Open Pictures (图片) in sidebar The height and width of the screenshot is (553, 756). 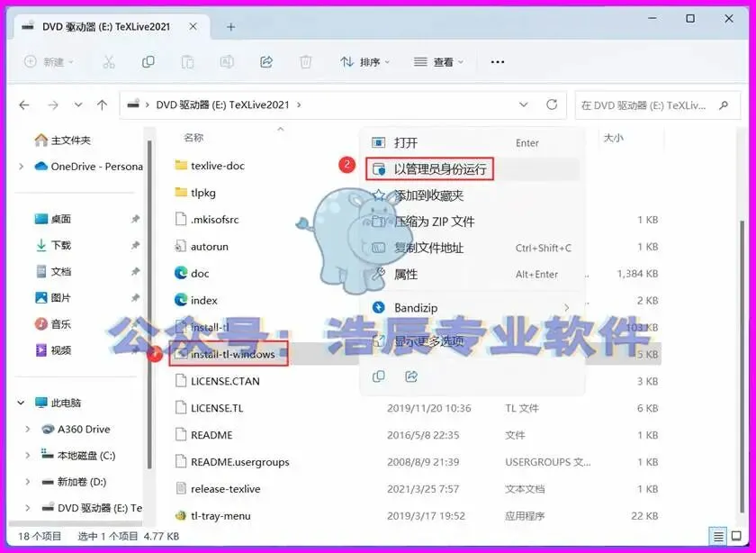[x=53, y=298]
